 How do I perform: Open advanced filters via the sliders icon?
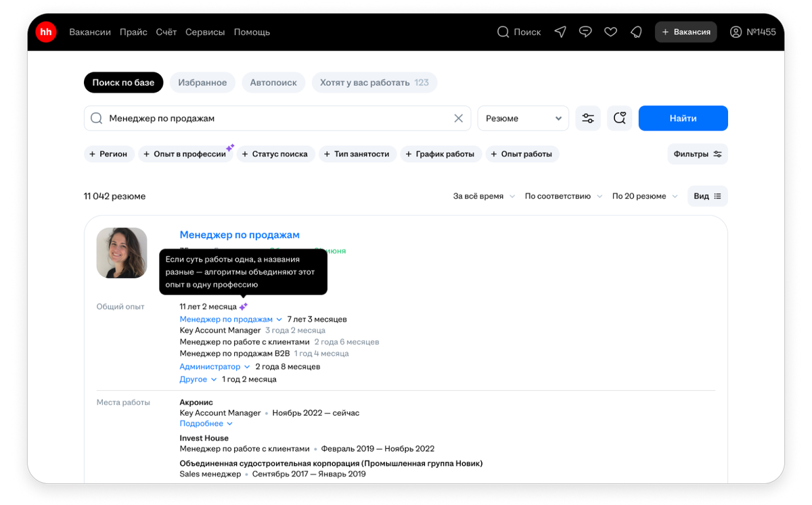tap(587, 118)
